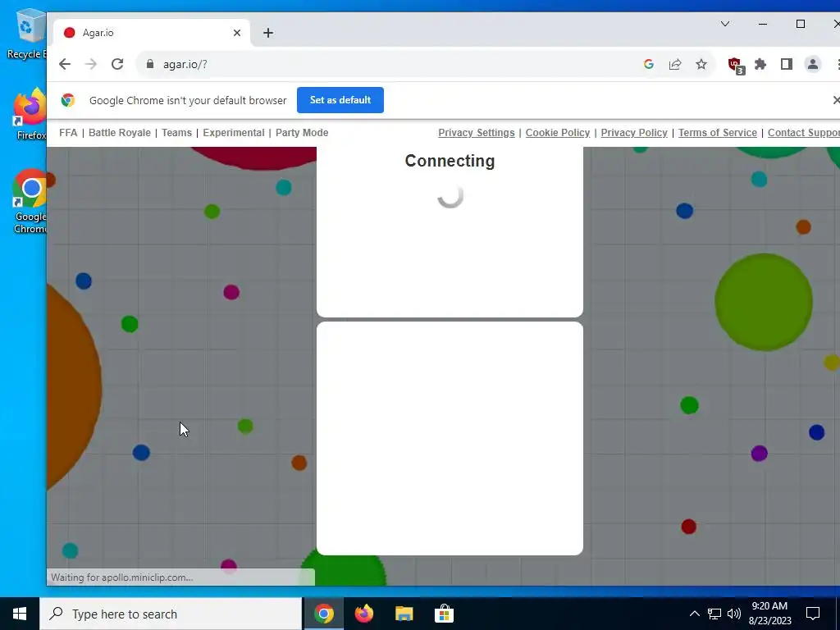The image size is (840, 630).
Task: Open Privacy Settings link
Action: (x=477, y=133)
